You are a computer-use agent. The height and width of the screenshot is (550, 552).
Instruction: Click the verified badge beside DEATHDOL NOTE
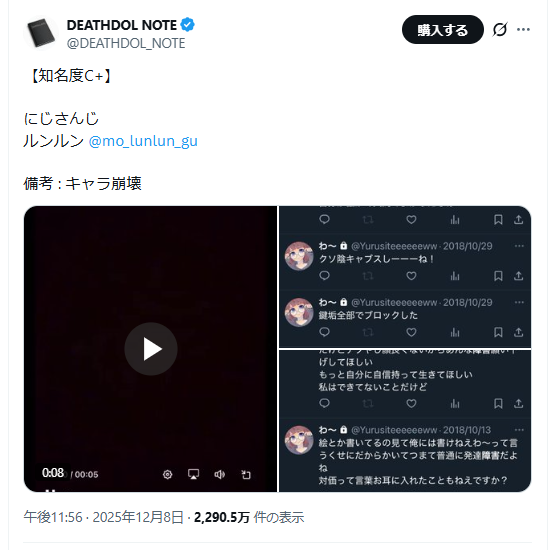(x=187, y=25)
